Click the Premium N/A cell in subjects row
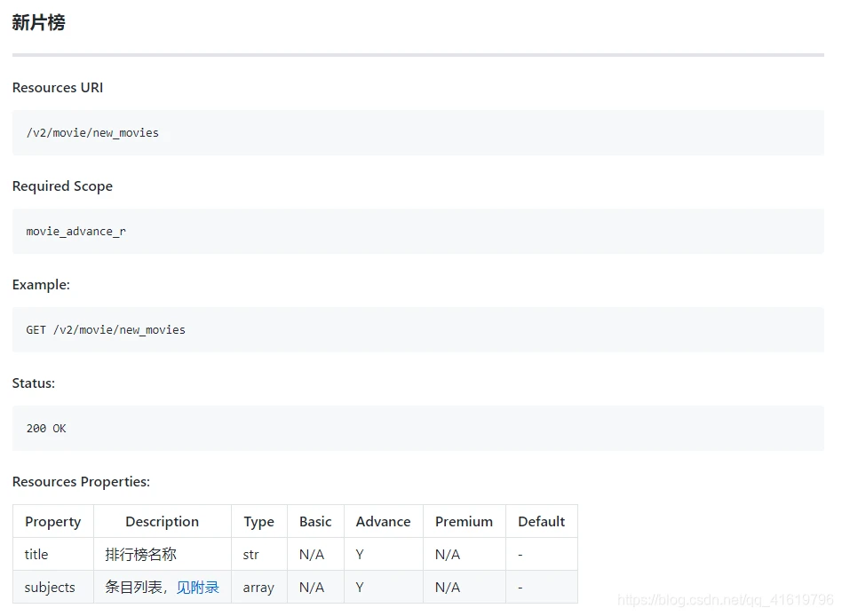 [x=464, y=587]
